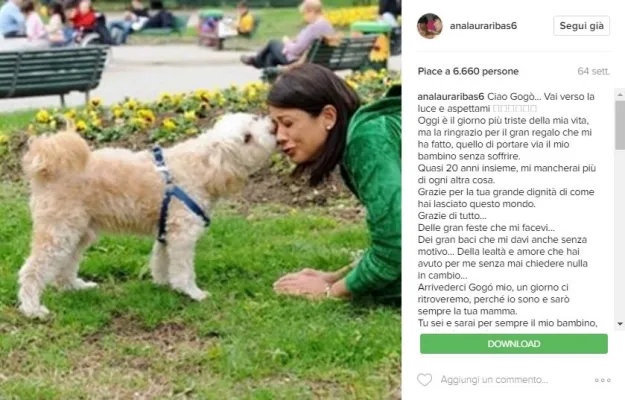Focus the Aggiungi un commento field
This screenshot has width=625, height=400.
pos(494,380)
